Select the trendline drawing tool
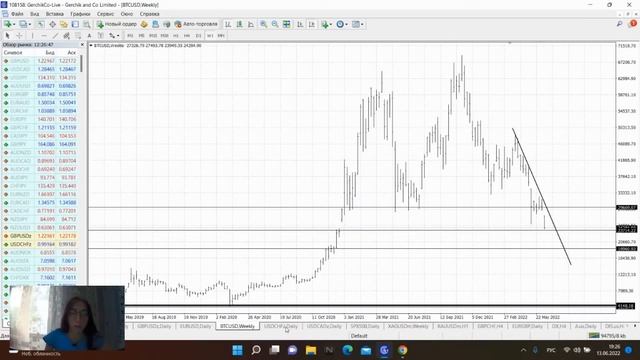Viewport: 640px width, 360px height. pos(56,36)
